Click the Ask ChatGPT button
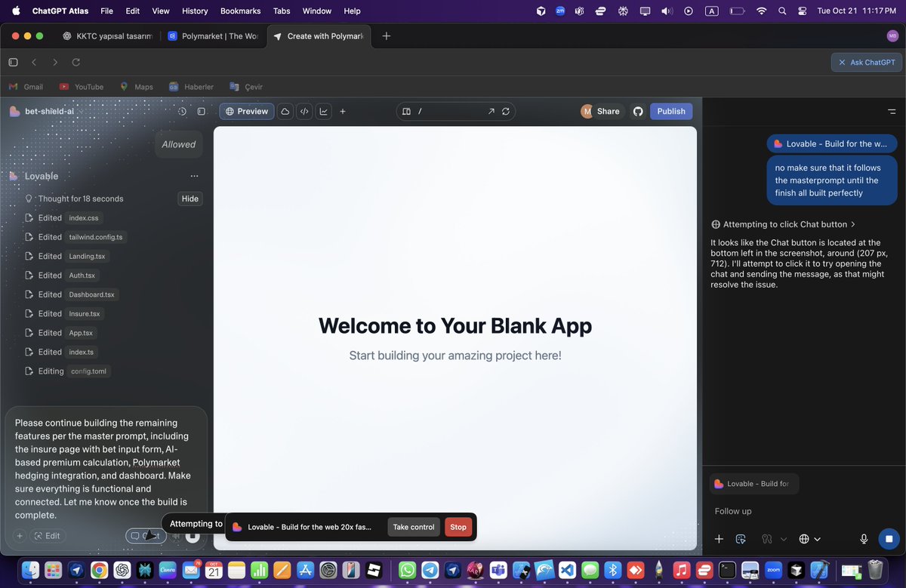Screen dimensions: 906x588 pos(866,62)
